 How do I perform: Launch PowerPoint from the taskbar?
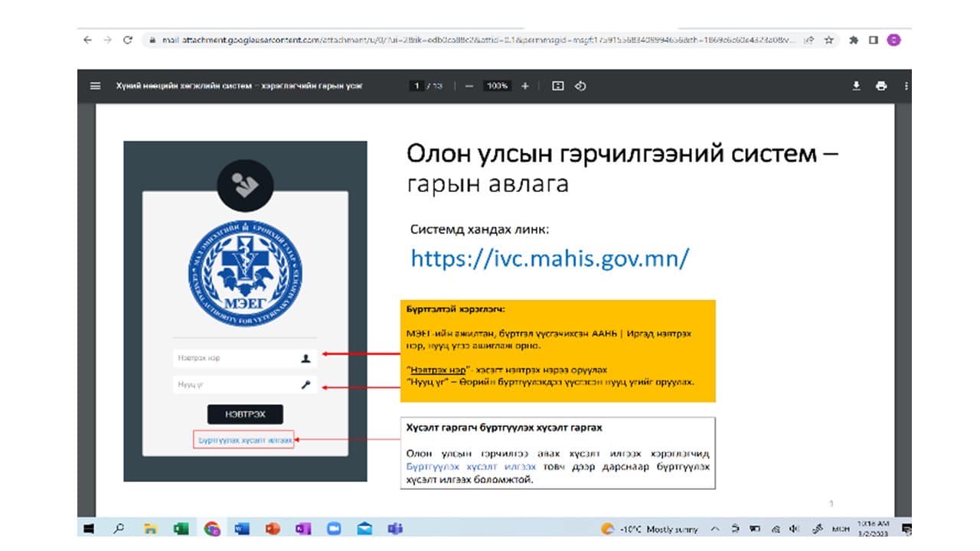pos(273,528)
